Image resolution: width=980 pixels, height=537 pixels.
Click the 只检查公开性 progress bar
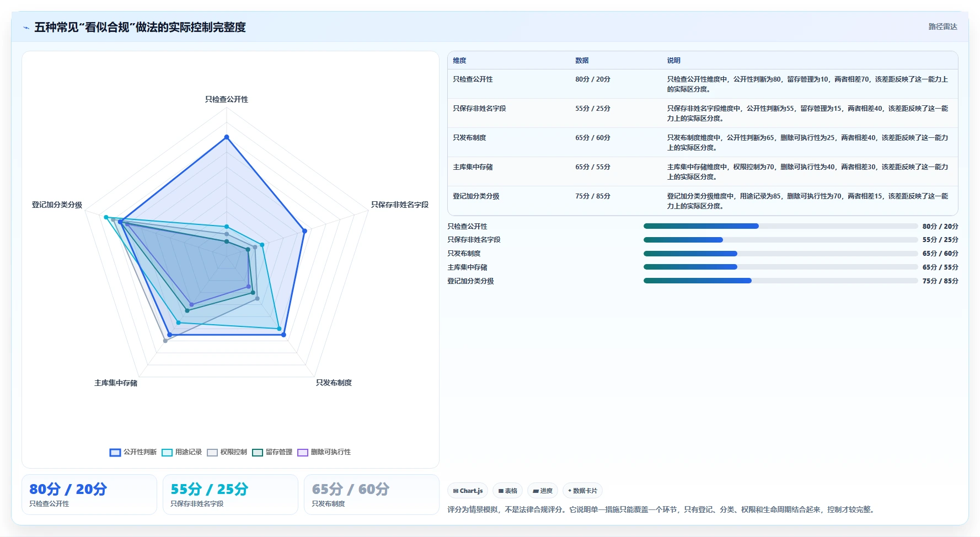tap(780, 226)
